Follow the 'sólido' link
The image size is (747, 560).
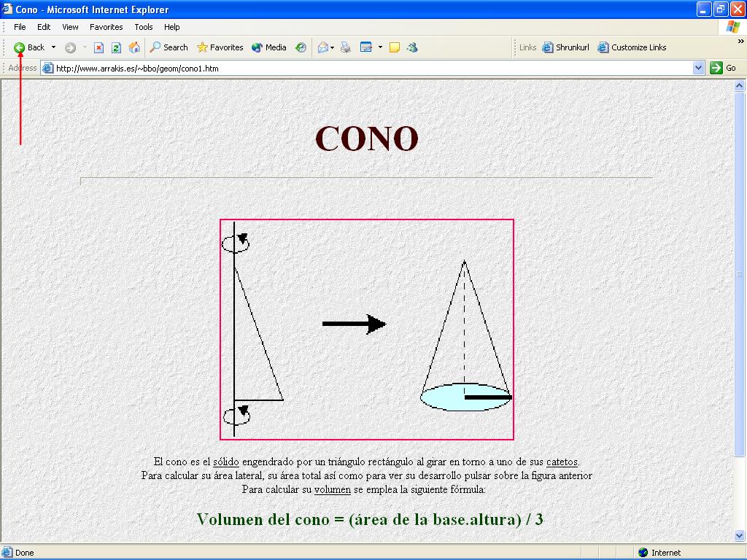pyautogui.click(x=226, y=462)
